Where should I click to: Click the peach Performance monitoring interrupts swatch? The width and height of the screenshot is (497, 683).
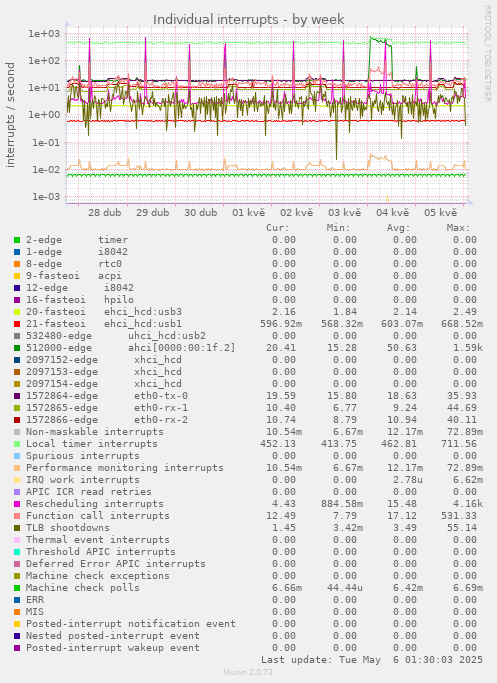[x=17, y=468]
